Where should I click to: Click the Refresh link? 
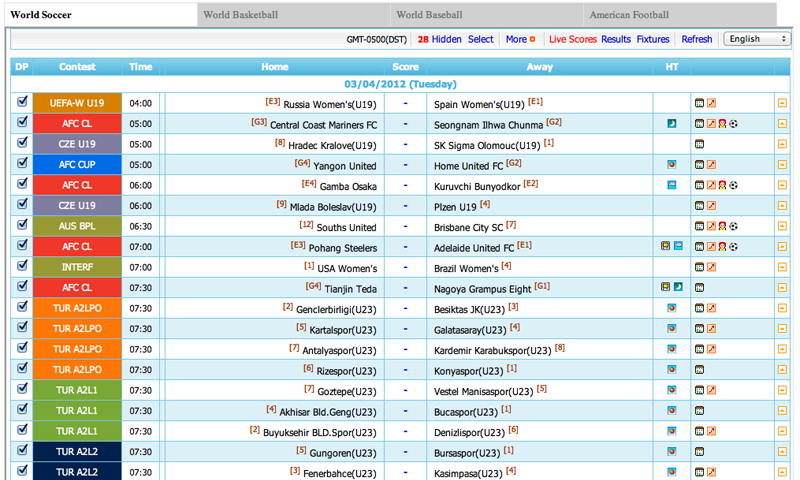(x=696, y=40)
